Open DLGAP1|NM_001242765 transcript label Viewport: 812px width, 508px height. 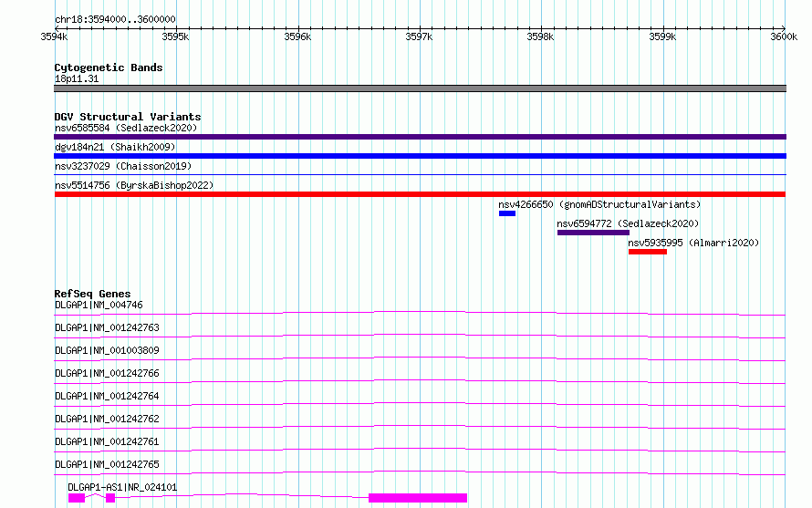(x=107, y=464)
